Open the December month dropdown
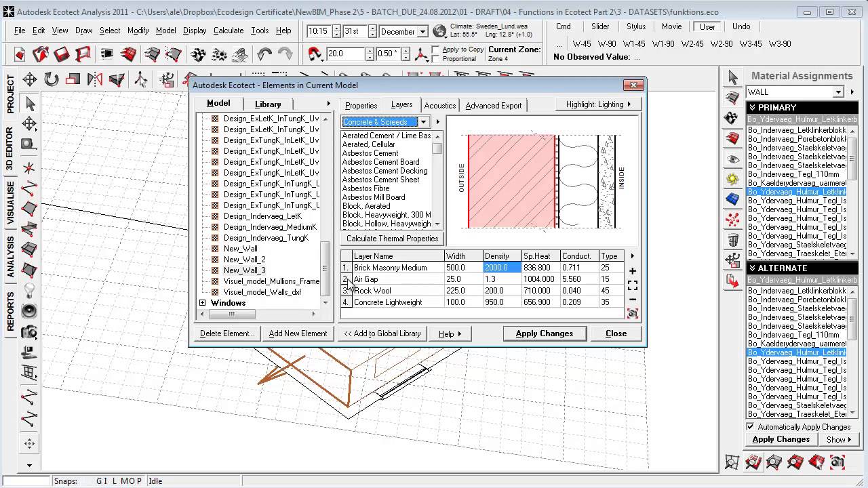The image size is (868, 488). [423, 32]
